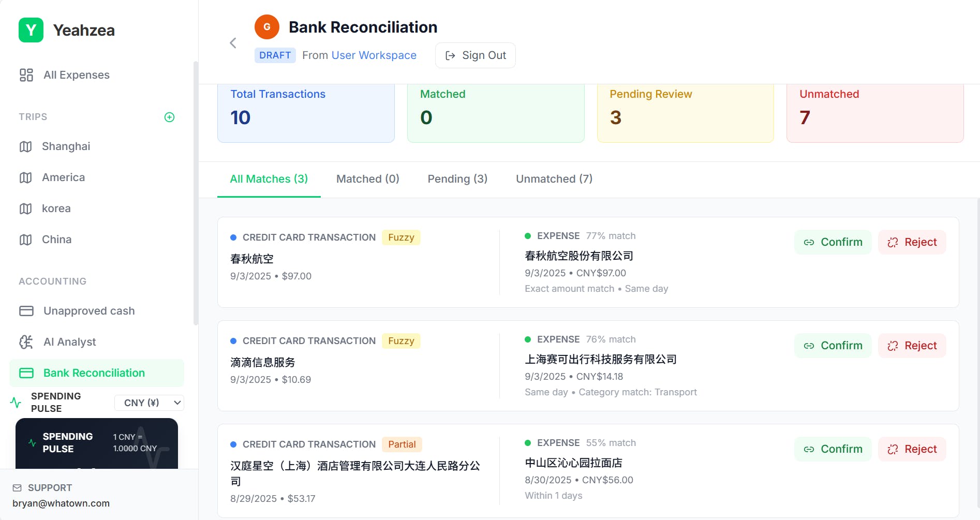Select Bank Reconciliation in sidebar
Viewport: 980px width, 520px height.
click(x=97, y=373)
